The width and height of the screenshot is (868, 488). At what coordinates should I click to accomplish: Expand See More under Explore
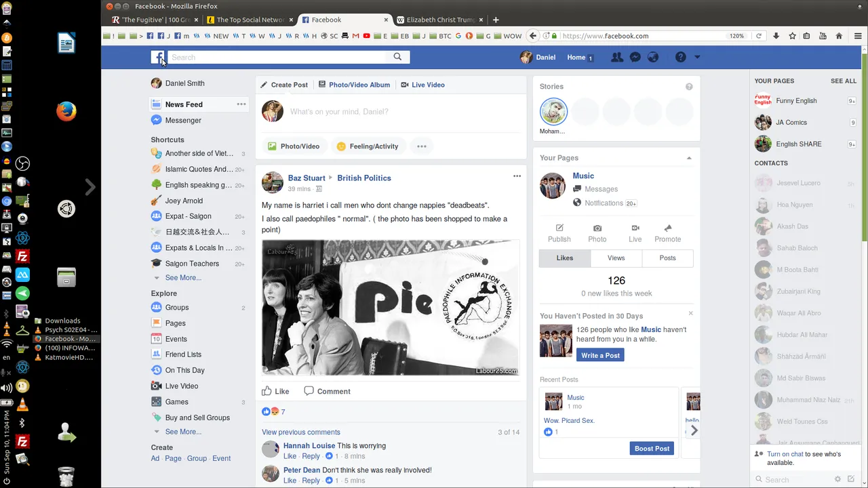tap(183, 432)
